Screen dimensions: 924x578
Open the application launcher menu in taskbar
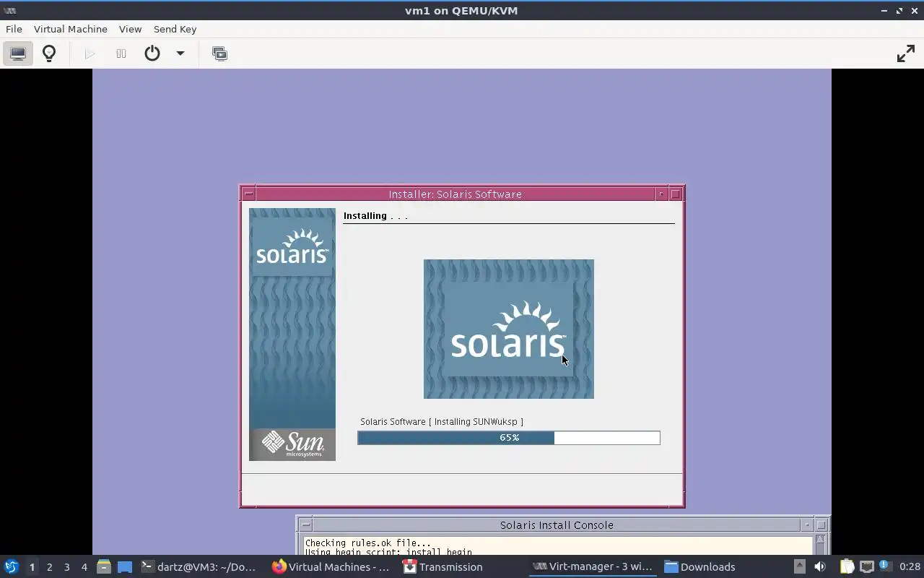pos(11,566)
